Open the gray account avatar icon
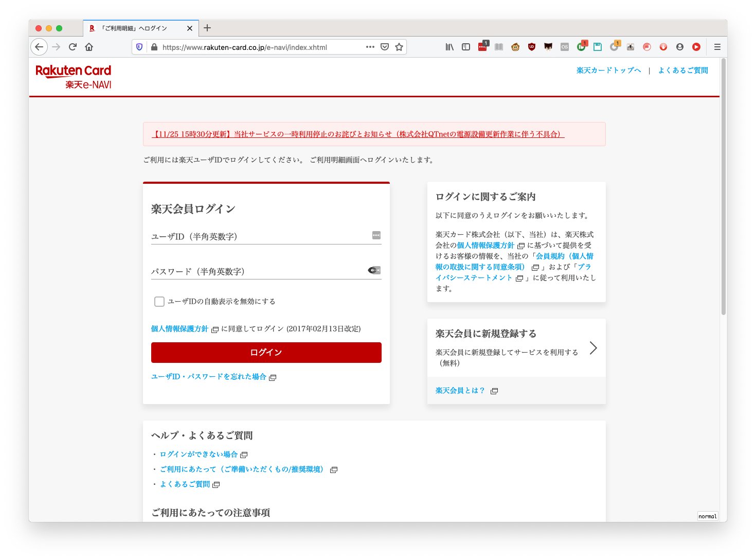The image size is (756, 560). coord(680,47)
